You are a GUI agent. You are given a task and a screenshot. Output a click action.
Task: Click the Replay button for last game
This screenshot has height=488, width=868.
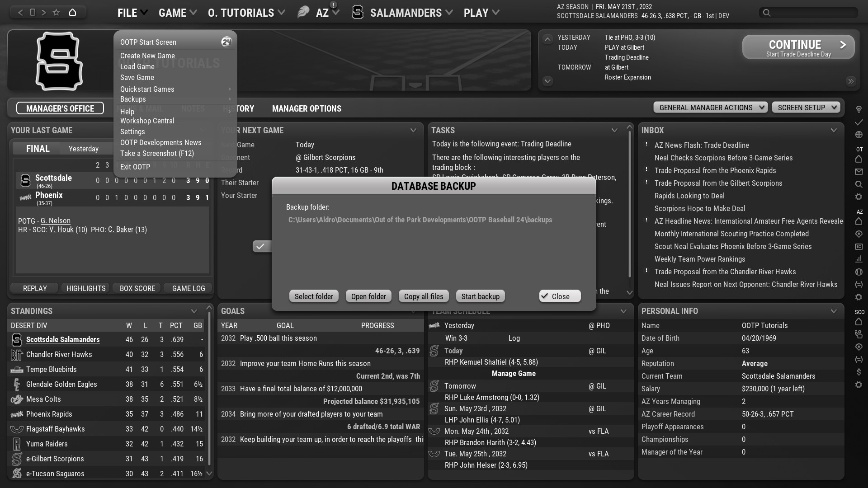coord(35,288)
